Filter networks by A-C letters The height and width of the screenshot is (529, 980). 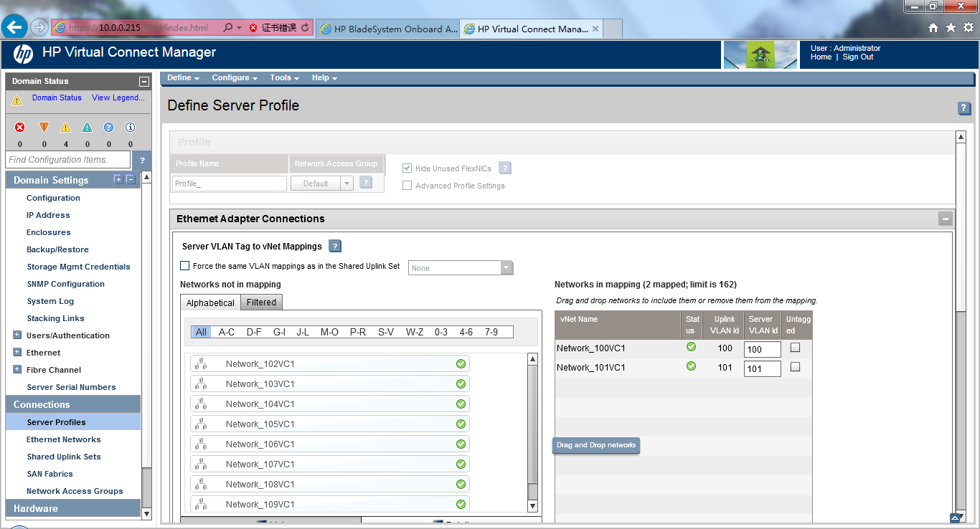pyautogui.click(x=227, y=332)
